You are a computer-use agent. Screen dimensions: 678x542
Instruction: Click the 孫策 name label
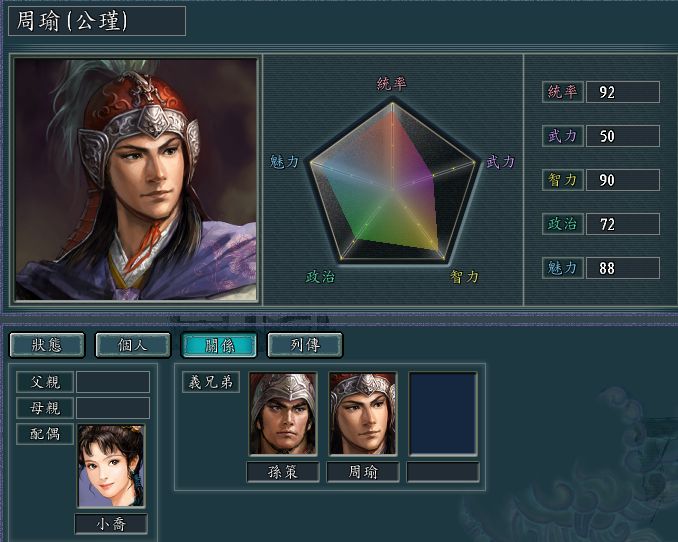point(283,472)
